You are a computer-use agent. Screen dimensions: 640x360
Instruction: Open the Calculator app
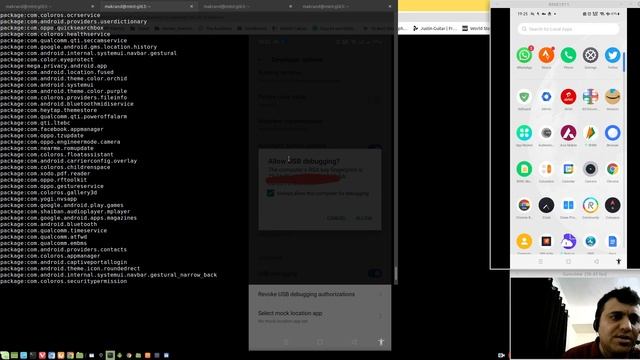tap(546, 169)
